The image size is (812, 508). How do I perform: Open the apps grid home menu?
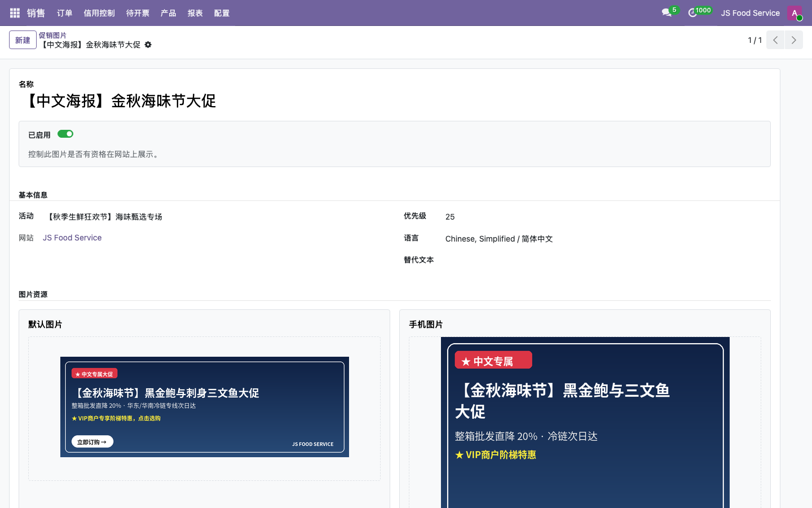[x=15, y=12]
